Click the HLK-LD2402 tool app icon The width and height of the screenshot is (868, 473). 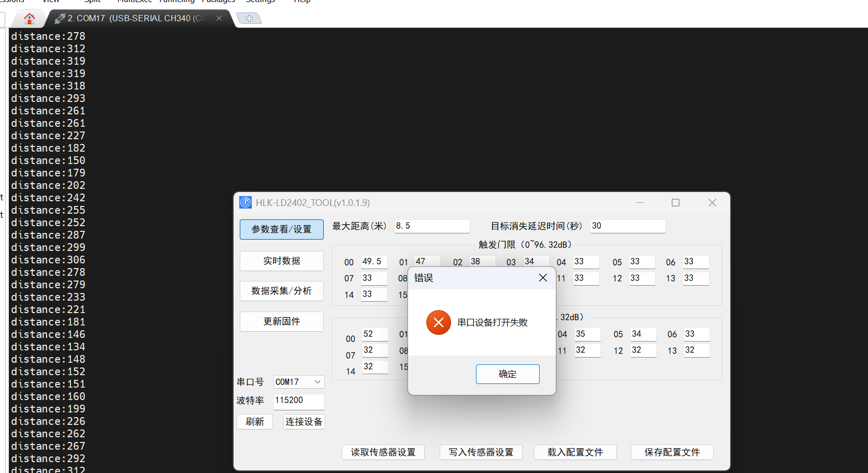coord(245,202)
